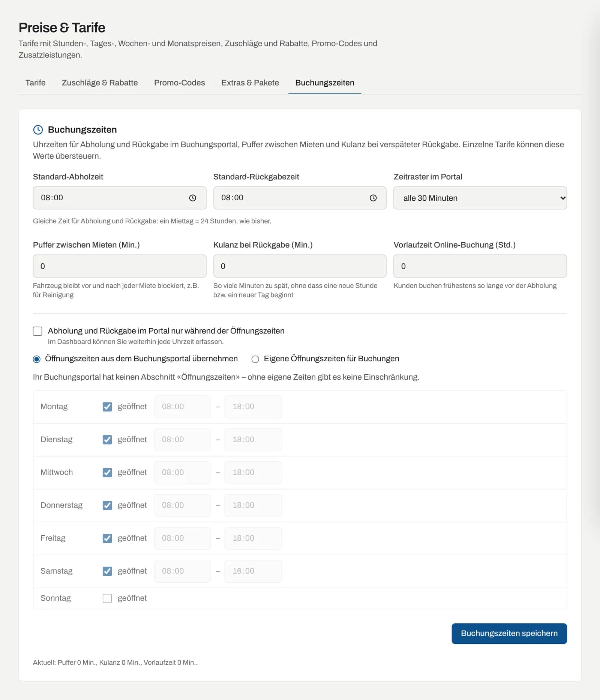The width and height of the screenshot is (600, 700).
Task: Toggle Donnerstag geöffnet checkbox
Action: (x=107, y=505)
